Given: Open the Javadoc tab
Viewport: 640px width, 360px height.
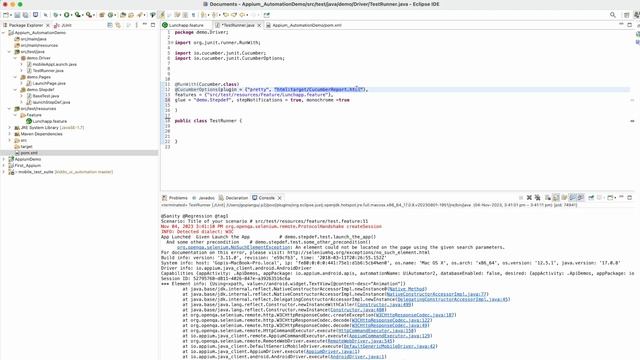Looking at the screenshot, I should coord(206,198).
